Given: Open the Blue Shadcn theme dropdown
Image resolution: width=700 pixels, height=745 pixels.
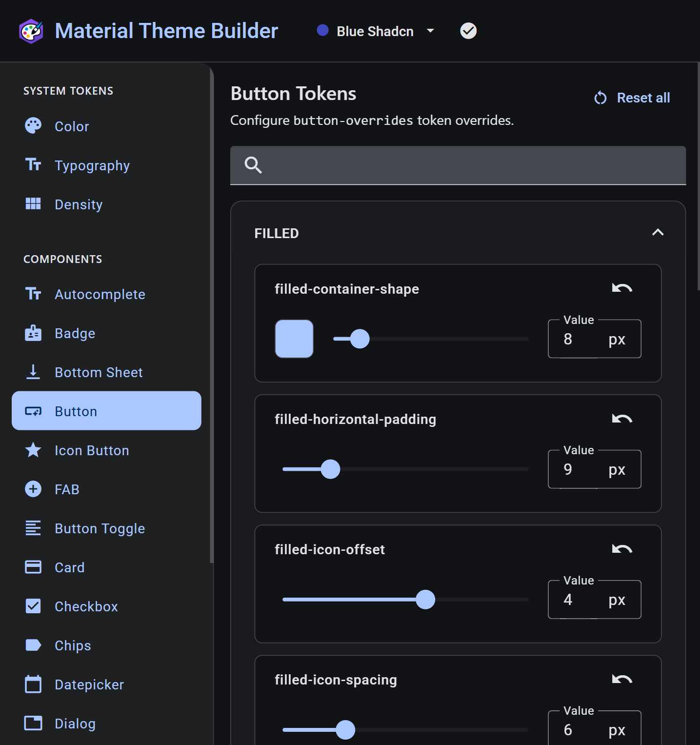Looking at the screenshot, I should pyautogui.click(x=376, y=31).
